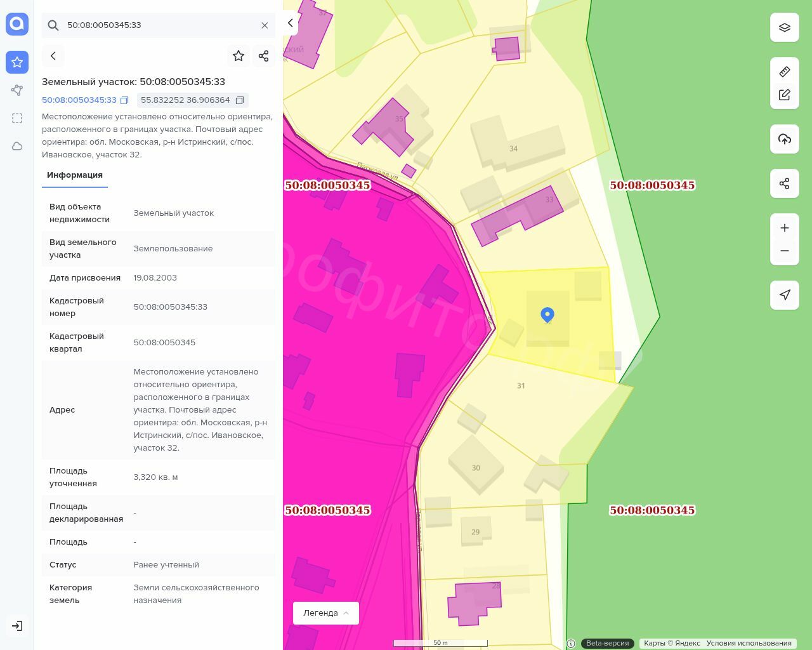The height and width of the screenshot is (650, 812).
Task: Click the cloud upload button
Action: (785, 139)
